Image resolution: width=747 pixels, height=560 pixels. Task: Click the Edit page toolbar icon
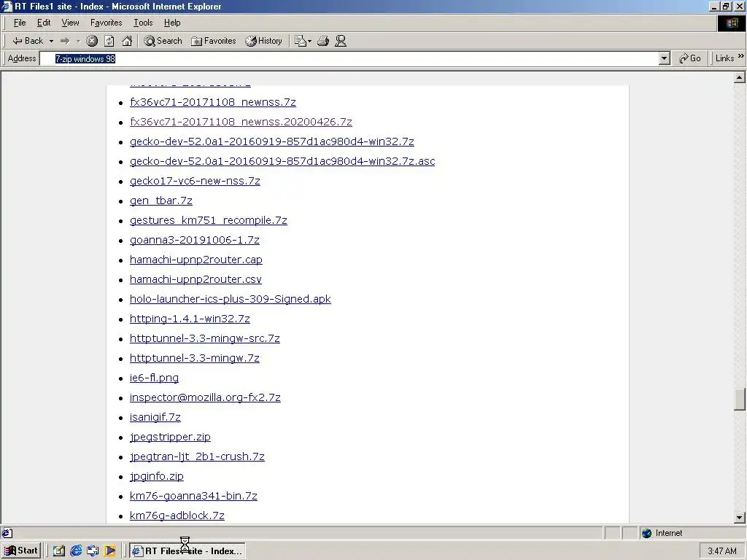point(300,41)
